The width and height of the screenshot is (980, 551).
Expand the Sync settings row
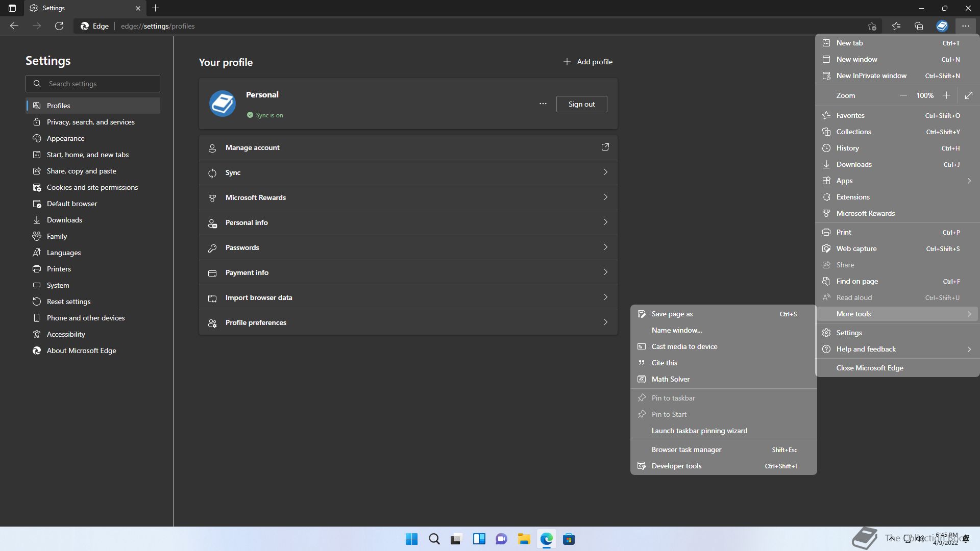pos(408,172)
